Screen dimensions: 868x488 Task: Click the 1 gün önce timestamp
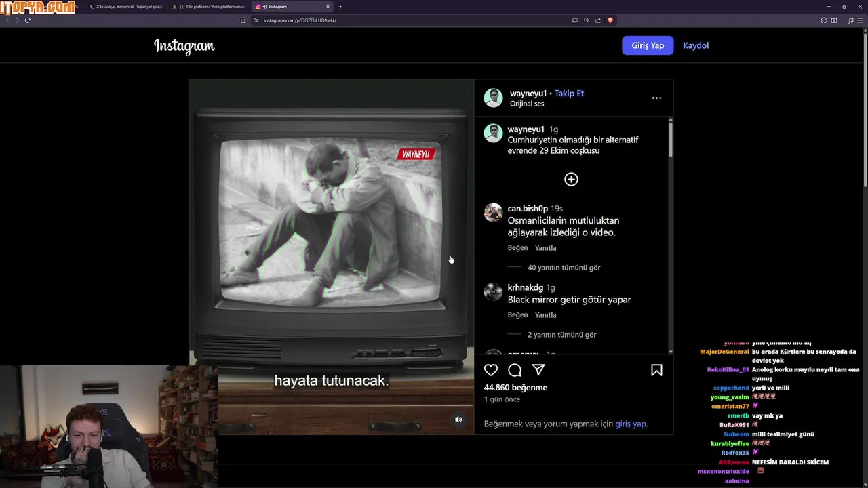tap(502, 399)
